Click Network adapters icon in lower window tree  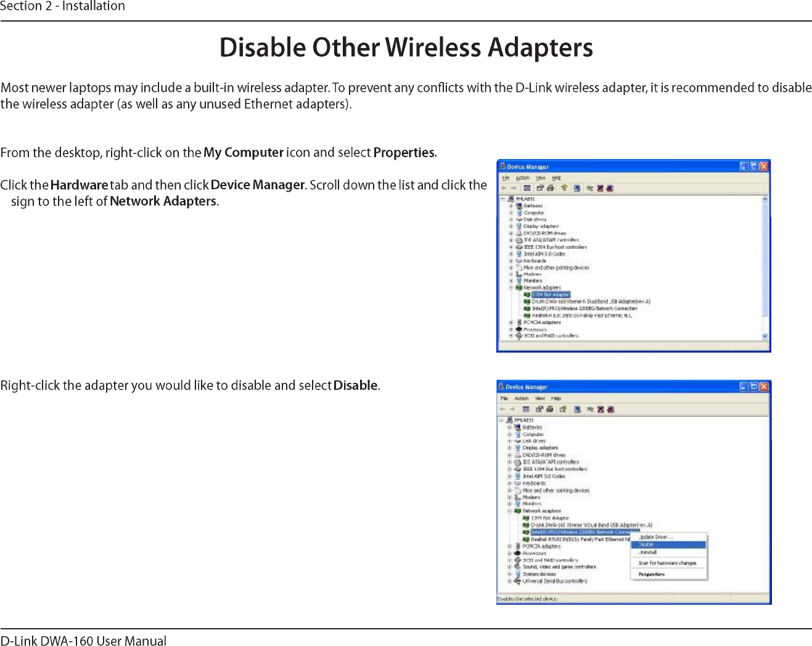[x=518, y=511]
